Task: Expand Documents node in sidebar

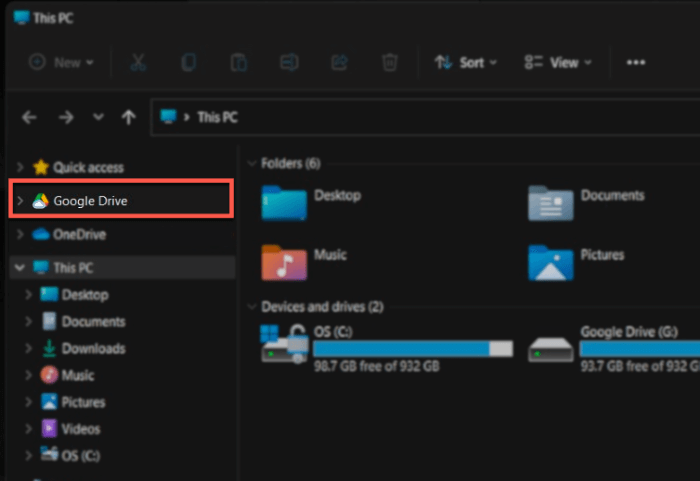Action: coord(29,322)
